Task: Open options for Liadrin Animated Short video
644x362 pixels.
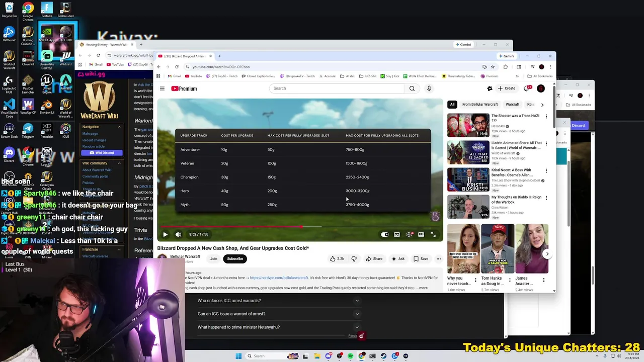Action: coord(546,144)
